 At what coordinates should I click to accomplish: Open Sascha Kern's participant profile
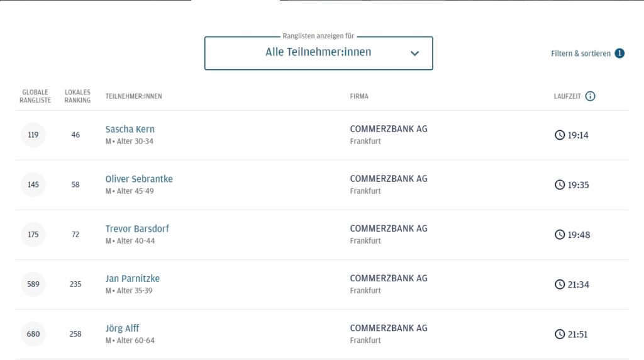click(130, 129)
